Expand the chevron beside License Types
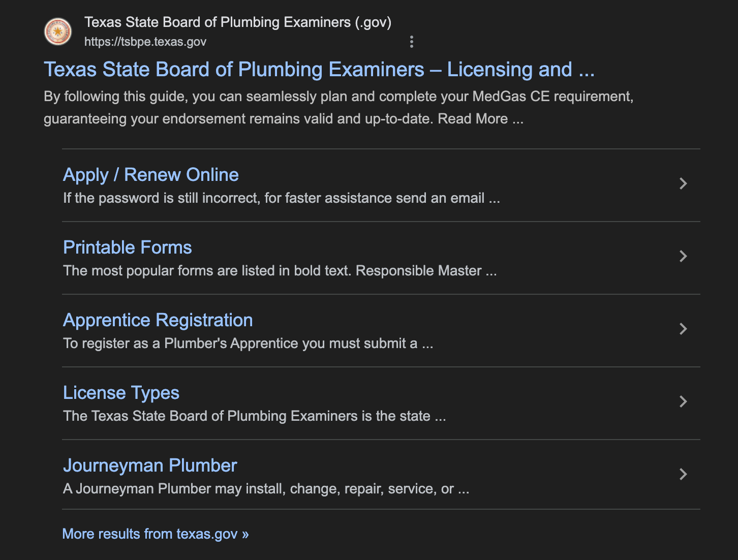 (x=684, y=401)
